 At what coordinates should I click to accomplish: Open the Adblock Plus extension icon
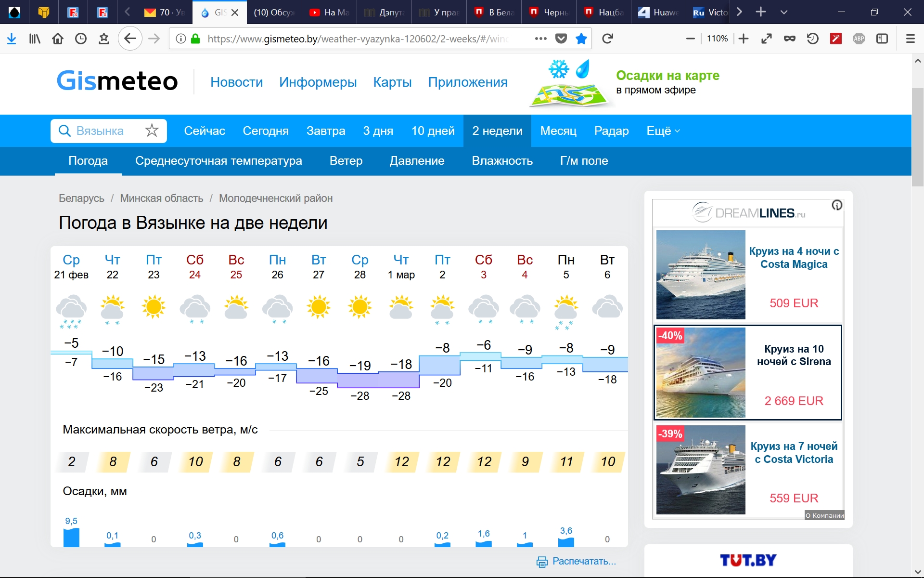[859, 39]
